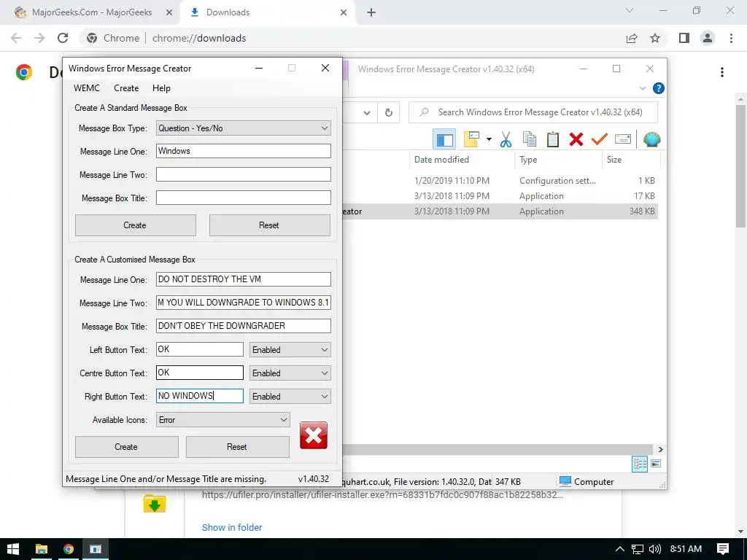Click standard Message Line One field containing Windows
Screen dimensions: 747x560
pos(244,151)
